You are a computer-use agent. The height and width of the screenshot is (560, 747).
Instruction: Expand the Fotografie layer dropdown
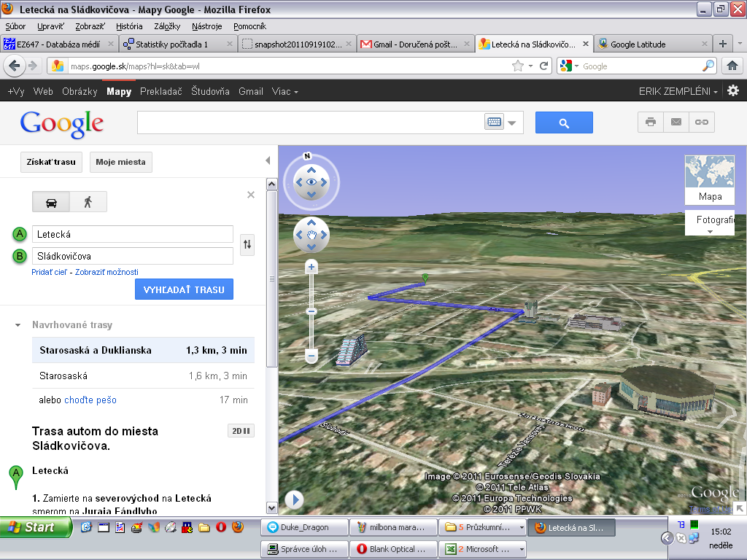[709, 223]
